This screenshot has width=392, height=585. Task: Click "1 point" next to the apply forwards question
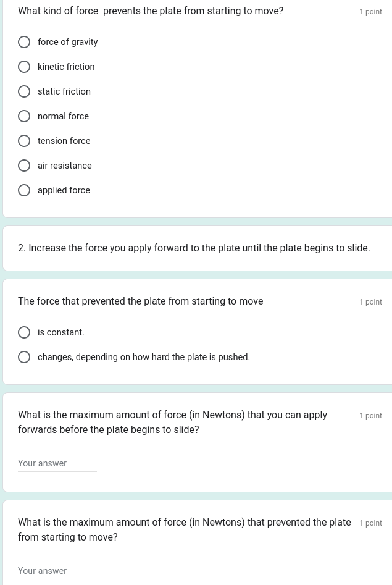coord(370,416)
